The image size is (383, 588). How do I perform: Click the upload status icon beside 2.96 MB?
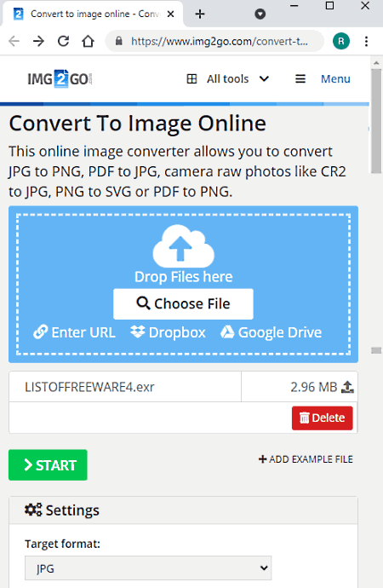(x=347, y=387)
